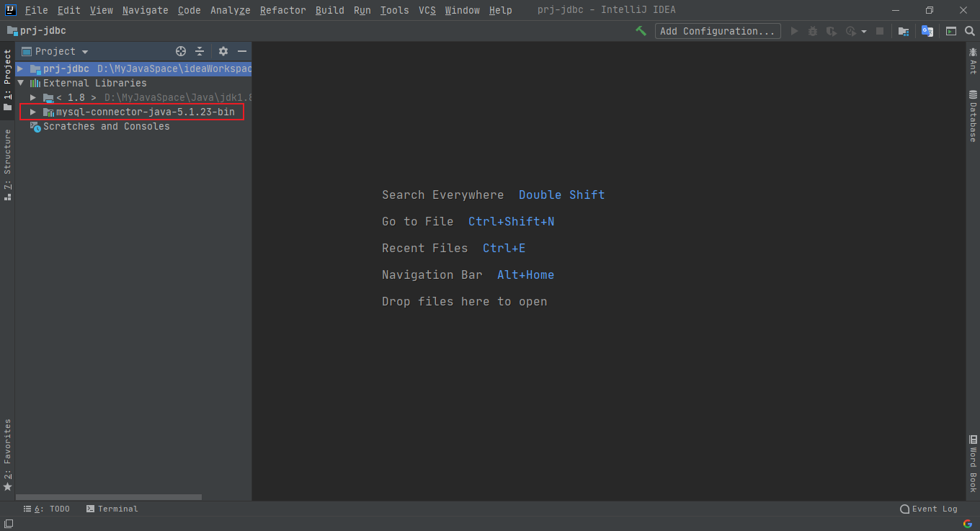Hide the Project panel with minus icon

click(x=242, y=51)
